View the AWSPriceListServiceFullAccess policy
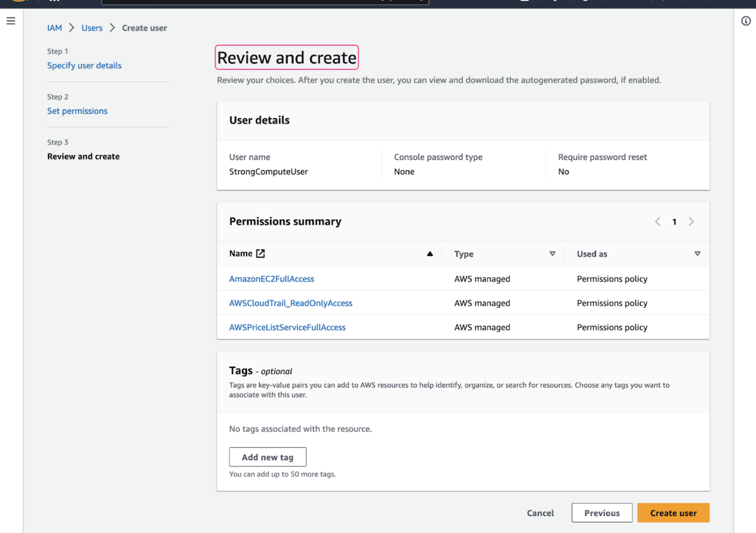This screenshot has width=756, height=533. click(287, 327)
